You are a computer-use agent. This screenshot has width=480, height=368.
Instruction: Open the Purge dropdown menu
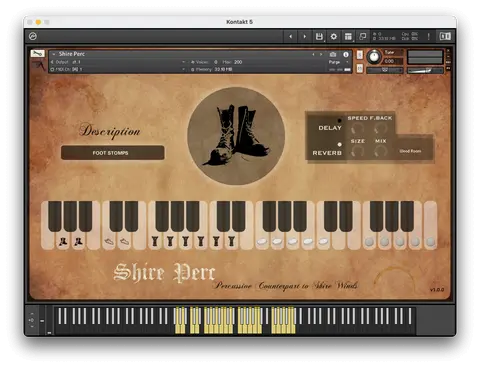338,62
